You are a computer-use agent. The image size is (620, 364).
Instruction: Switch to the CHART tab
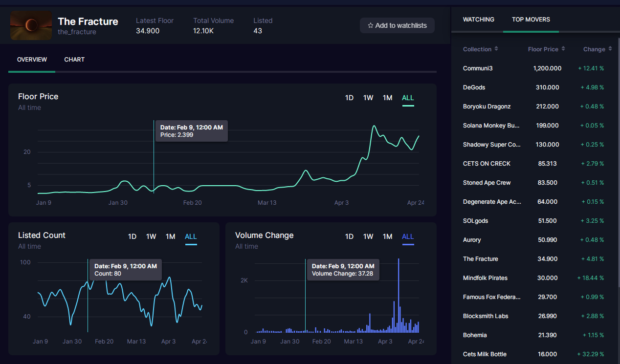click(74, 60)
